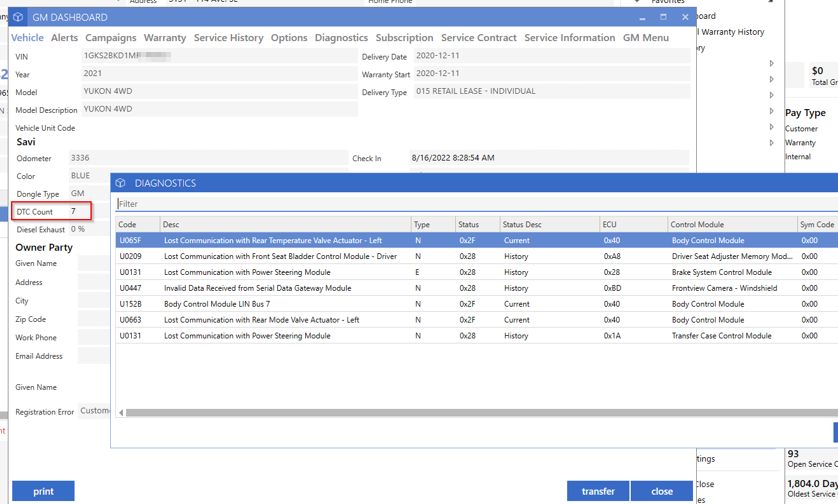838x504 pixels.
Task: Switch to the Subscription tab
Action: (x=404, y=37)
